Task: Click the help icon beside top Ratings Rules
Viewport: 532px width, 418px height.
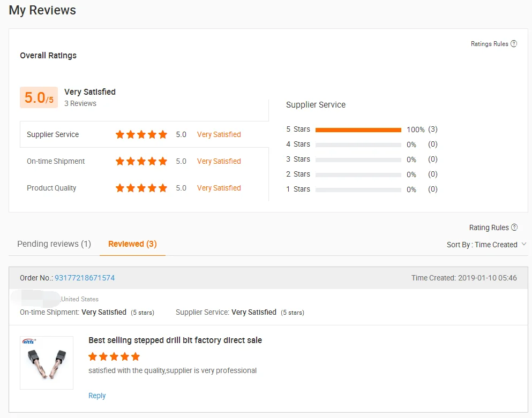Action: point(514,44)
